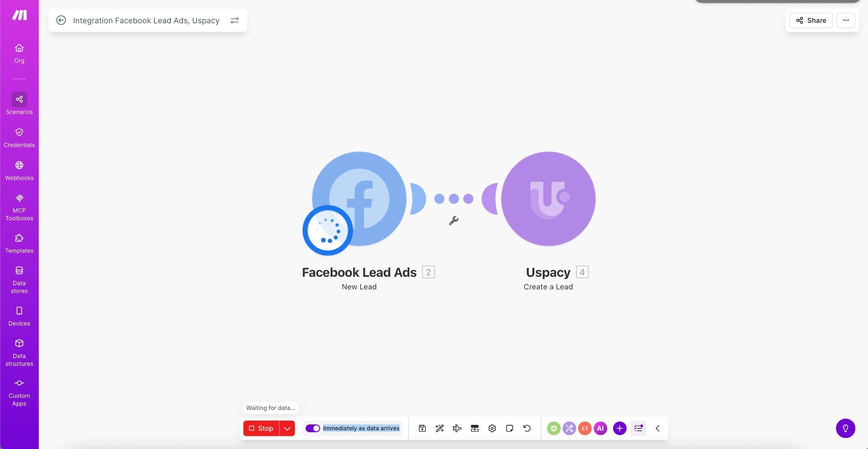Go to Webhooks in the sidebar
868x449 pixels.
(x=19, y=170)
